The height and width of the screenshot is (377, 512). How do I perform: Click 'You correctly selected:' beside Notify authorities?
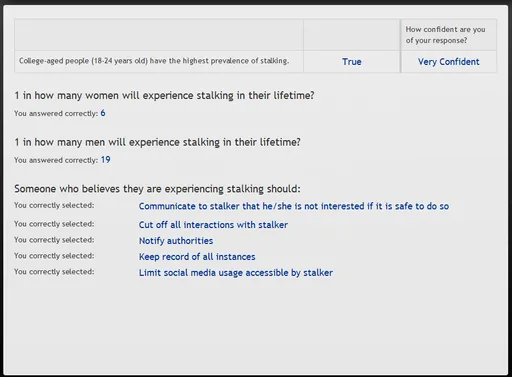[54, 240]
